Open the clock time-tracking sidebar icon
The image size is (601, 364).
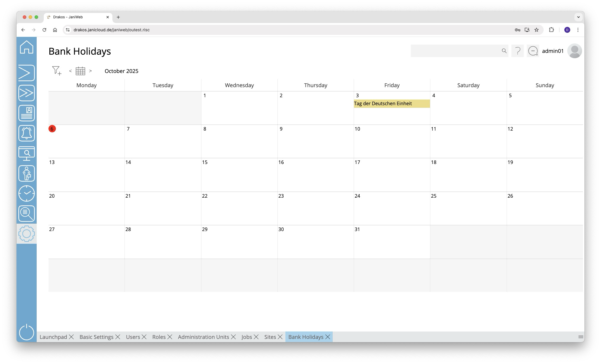[27, 194]
